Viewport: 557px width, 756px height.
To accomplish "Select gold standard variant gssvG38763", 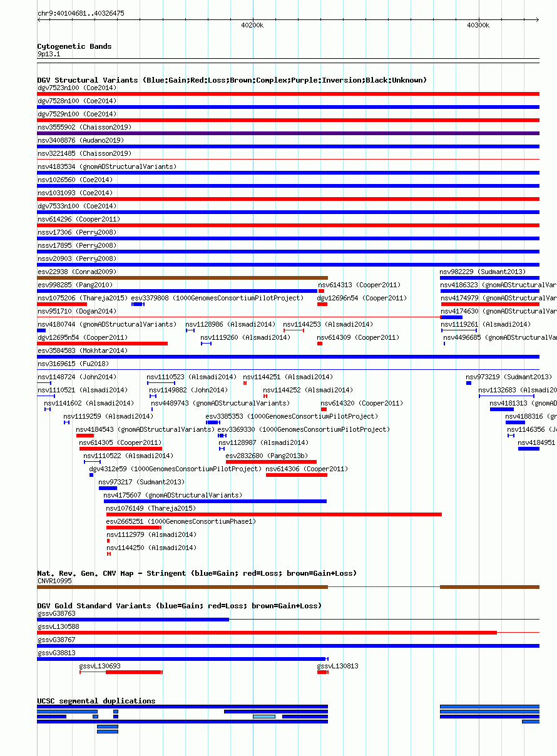I will [x=56, y=613].
